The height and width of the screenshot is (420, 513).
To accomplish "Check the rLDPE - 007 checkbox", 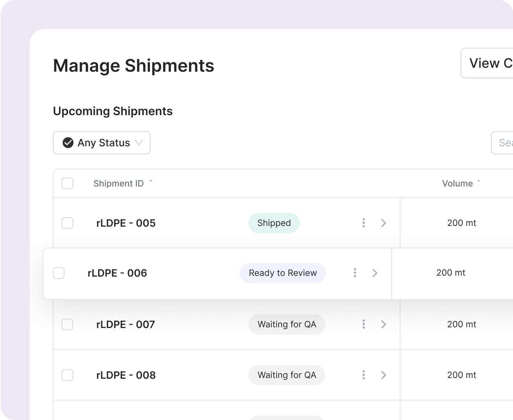I will pyautogui.click(x=67, y=324).
